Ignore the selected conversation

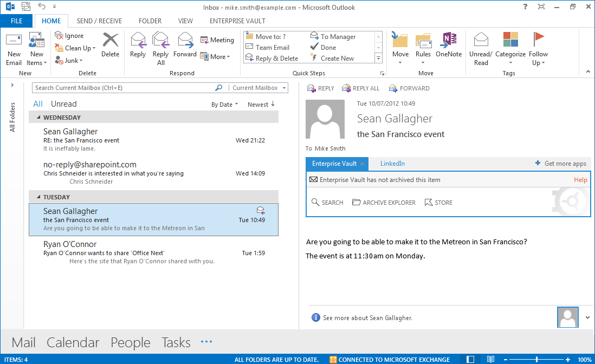pyautogui.click(x=69, y=36)
